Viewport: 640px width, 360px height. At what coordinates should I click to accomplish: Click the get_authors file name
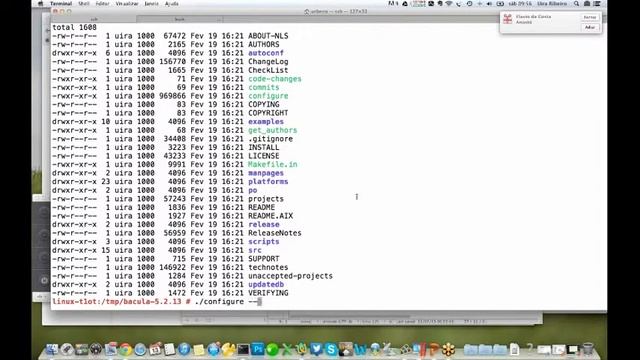click(x=273, y=130)
